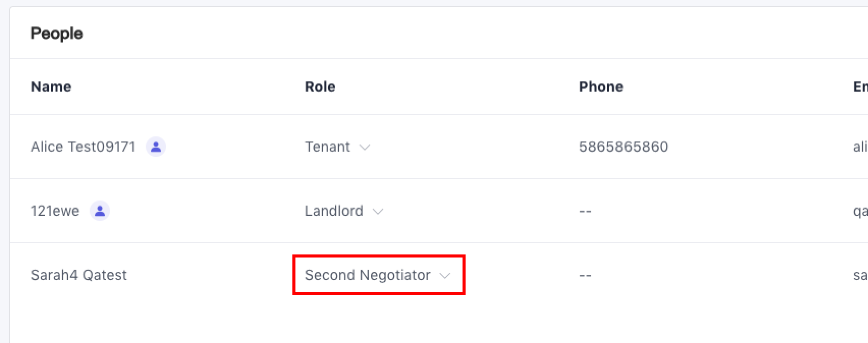
Task: Click phone number 5865865860
Action: (623, 147)
